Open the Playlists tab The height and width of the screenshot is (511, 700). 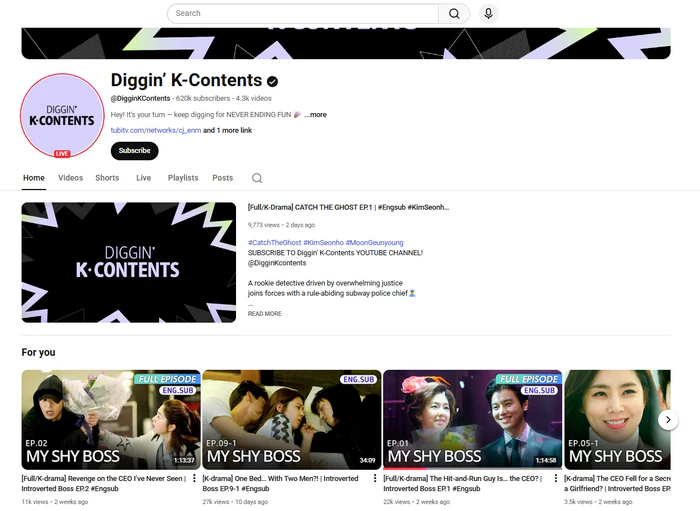click(183, 178)
